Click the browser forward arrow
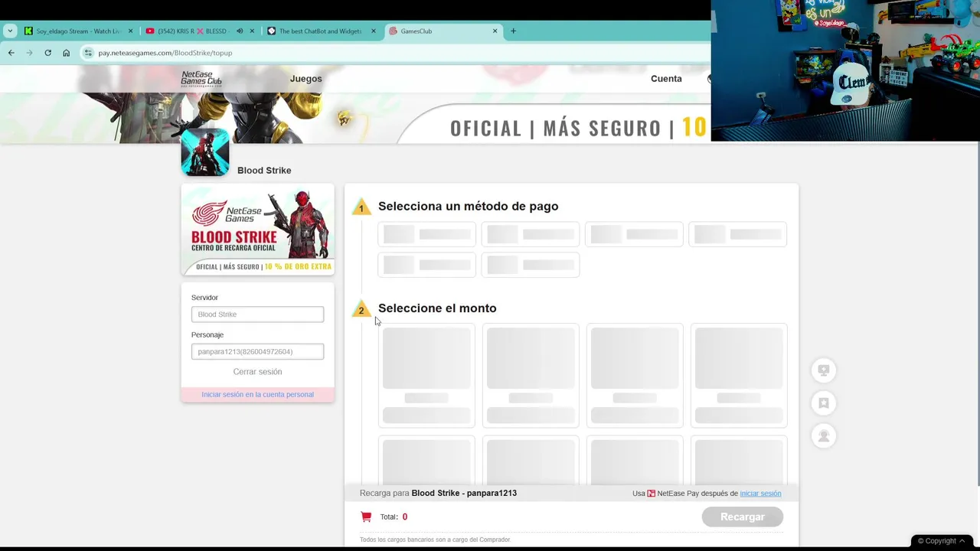Screen dimensions: 980x551 click(x=29, y=53)
